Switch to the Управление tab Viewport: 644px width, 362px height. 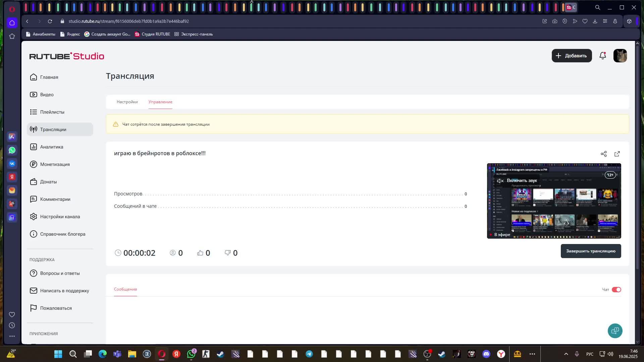click(x=160, y=102)
